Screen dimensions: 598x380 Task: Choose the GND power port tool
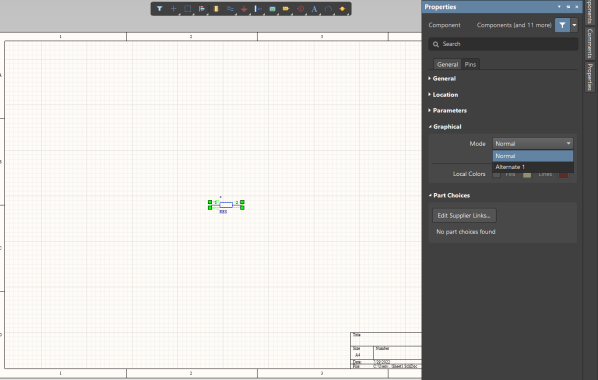(x=244, y=9)
